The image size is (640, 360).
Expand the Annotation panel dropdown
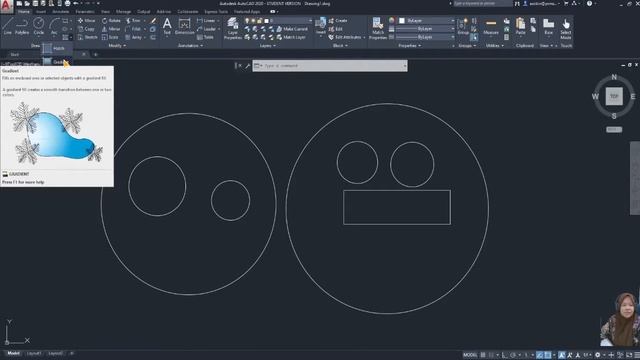coord(191,46)
